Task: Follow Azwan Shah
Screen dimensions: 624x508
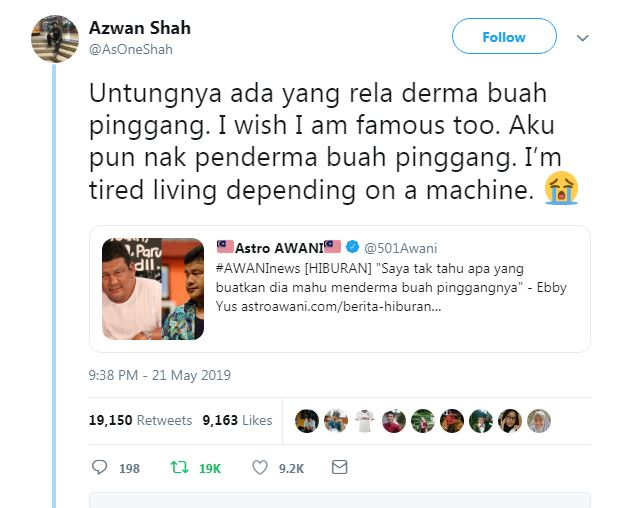Action: [504, 36]
